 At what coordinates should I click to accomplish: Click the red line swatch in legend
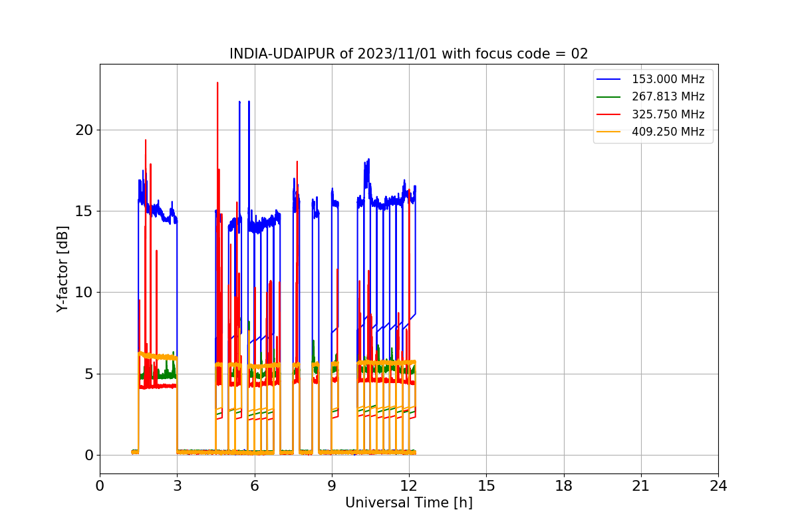point(609,114)
